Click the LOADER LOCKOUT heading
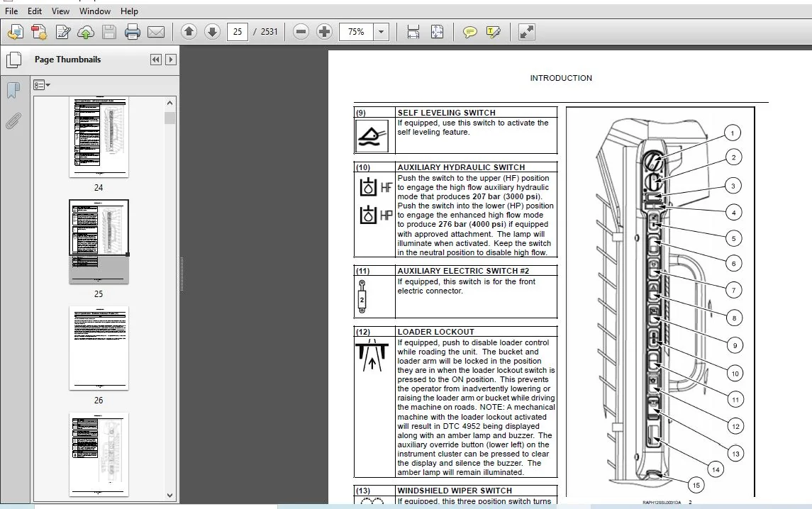The width and height of the screenshot is (812, 509). 435,332
